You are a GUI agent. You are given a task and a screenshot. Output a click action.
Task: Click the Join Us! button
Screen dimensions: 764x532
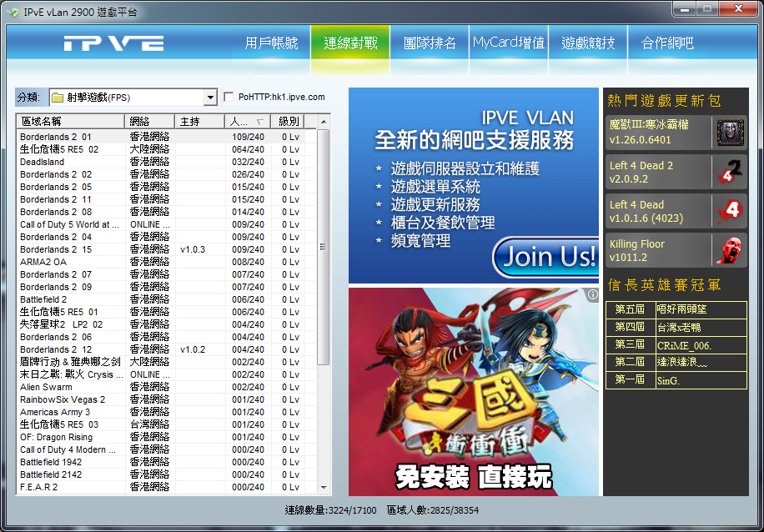pos(546,256)
